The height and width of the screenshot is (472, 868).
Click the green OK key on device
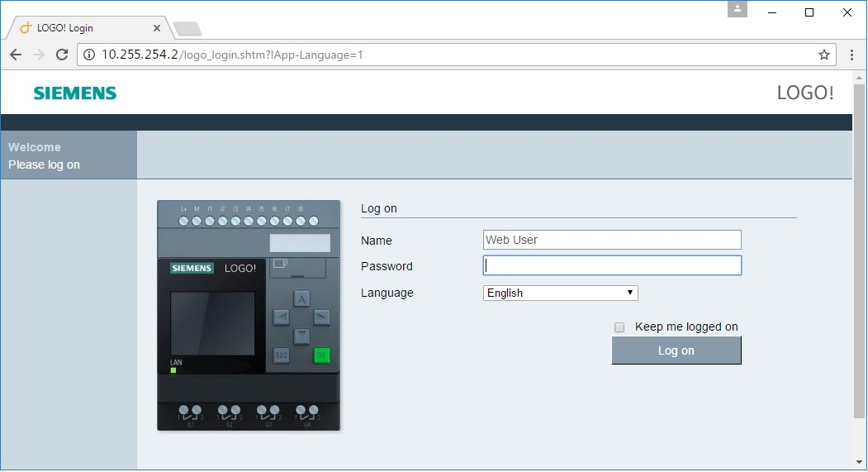click(321, 355)
